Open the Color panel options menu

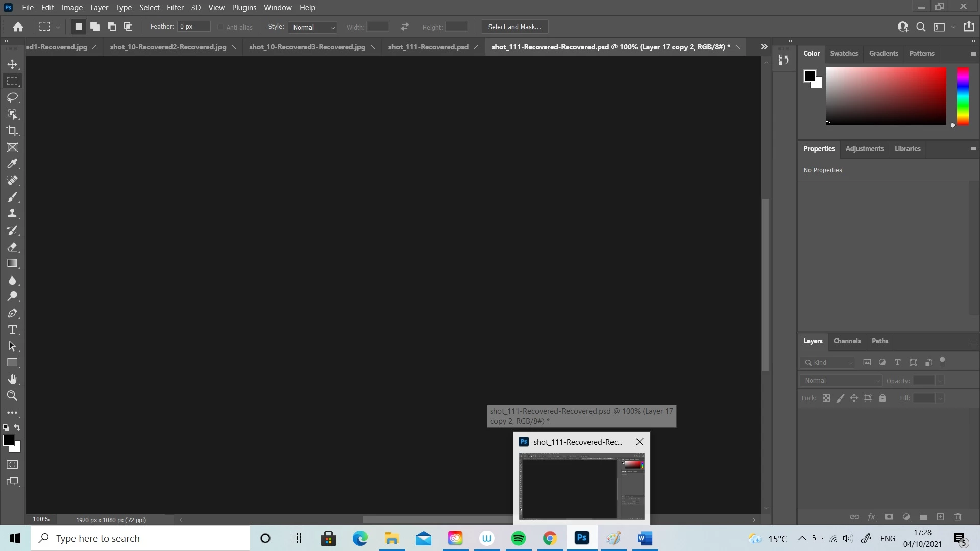(973, 54)
